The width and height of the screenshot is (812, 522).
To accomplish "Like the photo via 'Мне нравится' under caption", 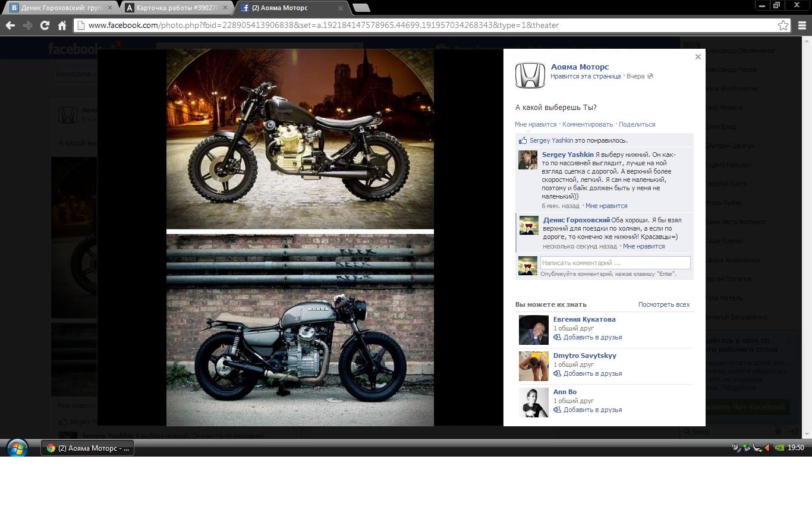I will tap(536, 124).
